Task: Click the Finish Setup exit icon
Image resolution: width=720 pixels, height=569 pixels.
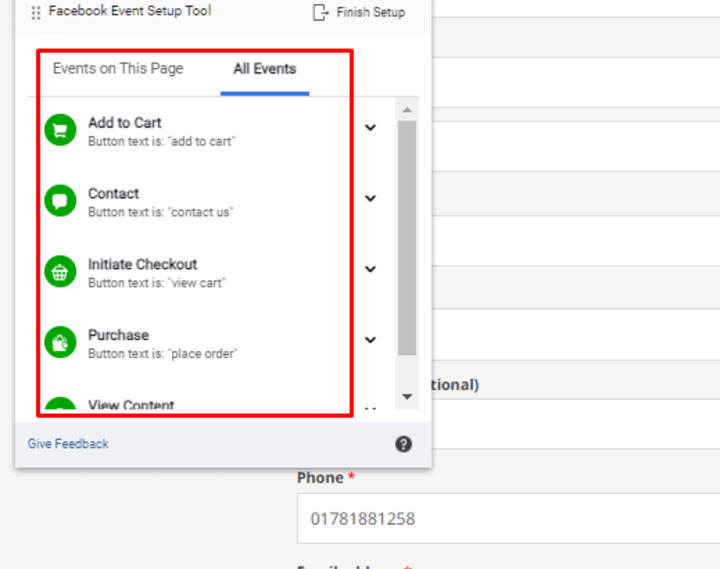Action: click(x=321, y=12)
